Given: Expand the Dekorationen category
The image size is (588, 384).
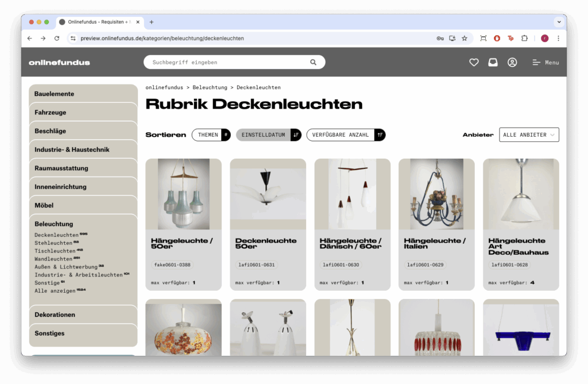Looking at the screenshot, I should tap(83, 314).
